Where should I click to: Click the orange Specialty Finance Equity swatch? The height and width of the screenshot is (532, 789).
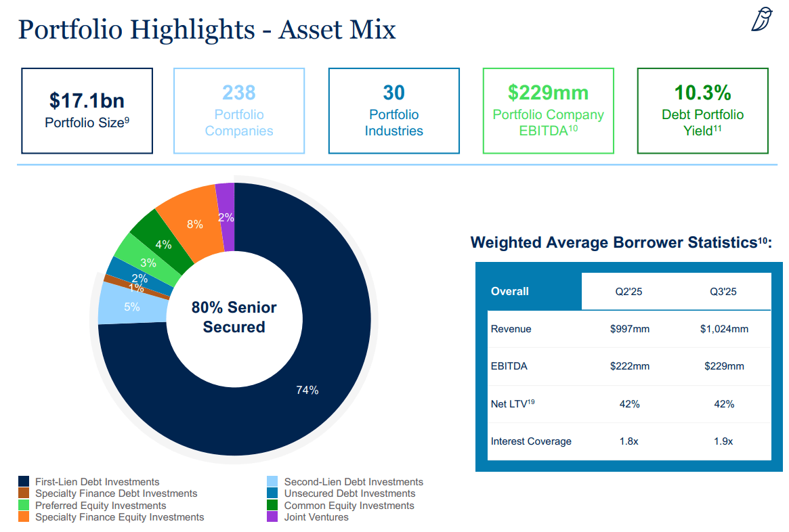24,517
